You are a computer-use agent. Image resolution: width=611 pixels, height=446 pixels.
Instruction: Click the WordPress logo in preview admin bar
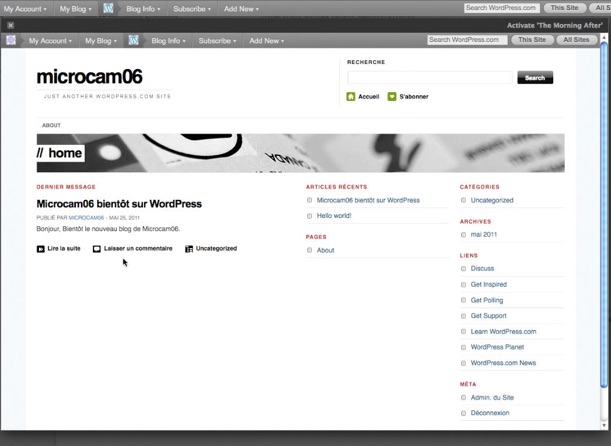coord(133,40)
